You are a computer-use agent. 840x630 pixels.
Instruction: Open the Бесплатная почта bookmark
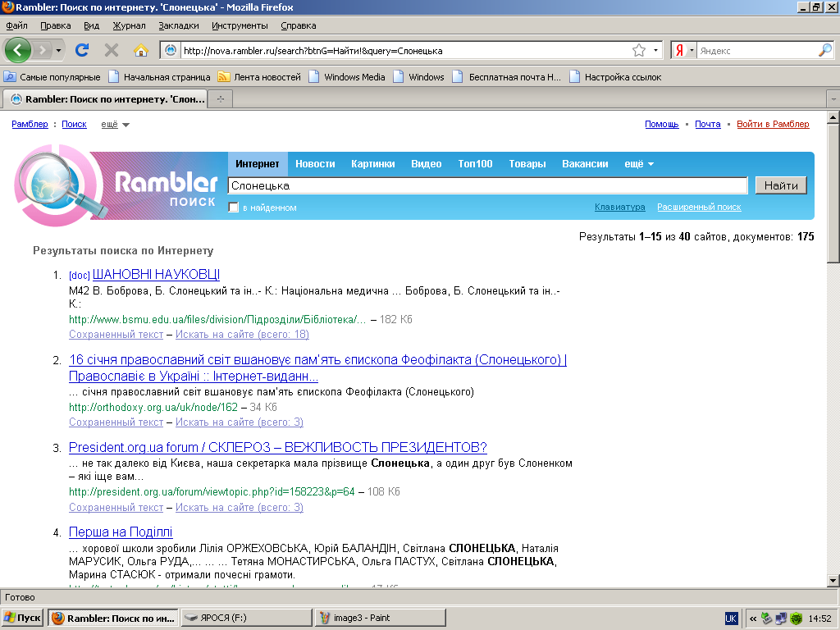pos(507,77)
